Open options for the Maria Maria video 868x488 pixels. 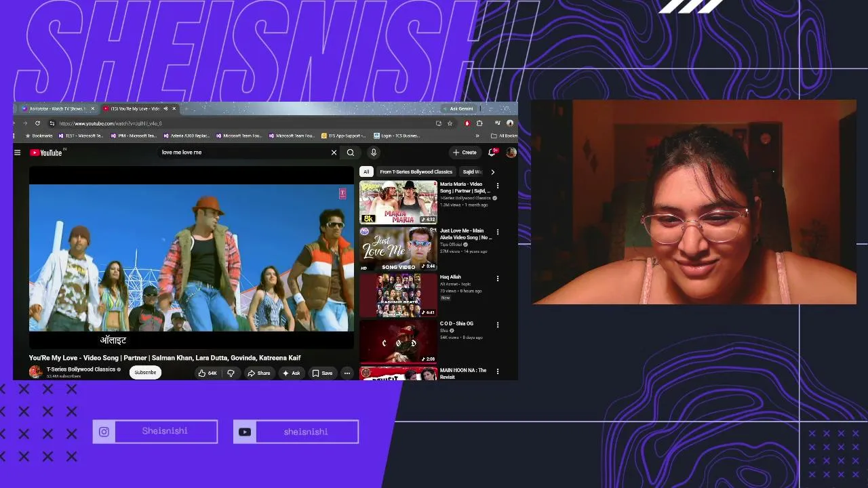point(498,186)
